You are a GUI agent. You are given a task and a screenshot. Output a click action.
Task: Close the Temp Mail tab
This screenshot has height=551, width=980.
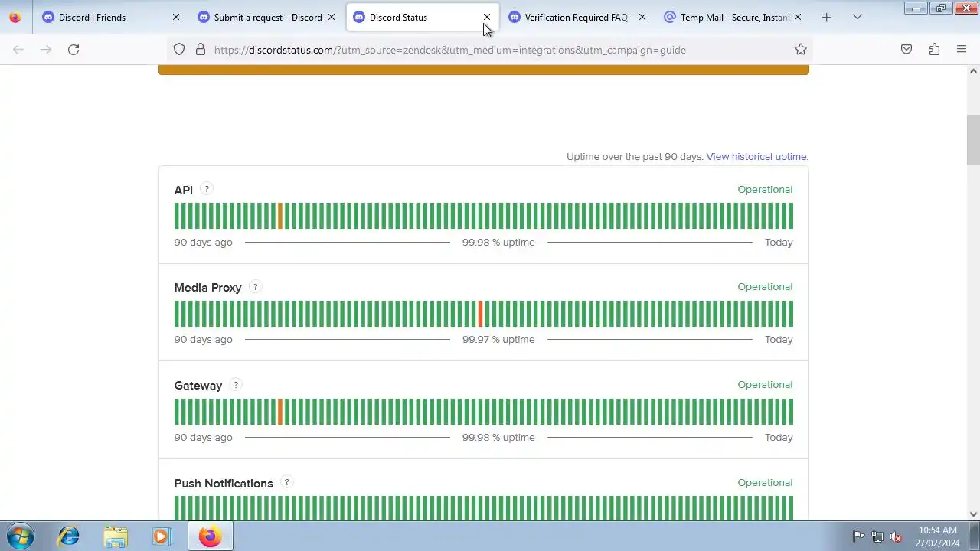point(798,17)
